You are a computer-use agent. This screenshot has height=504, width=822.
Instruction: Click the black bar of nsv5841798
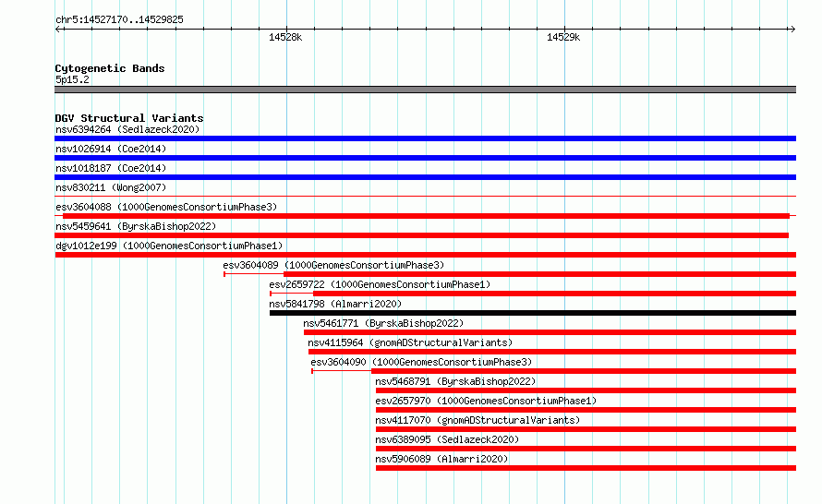533,313
